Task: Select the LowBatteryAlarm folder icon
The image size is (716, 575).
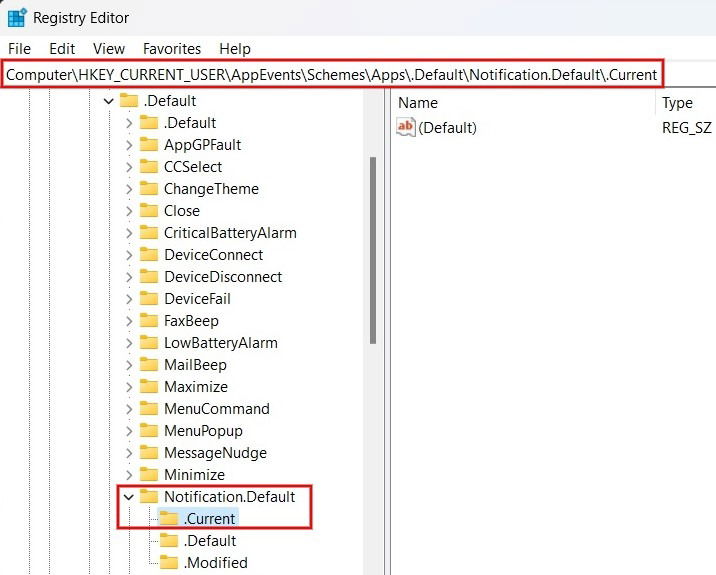Action: (149, 343)
